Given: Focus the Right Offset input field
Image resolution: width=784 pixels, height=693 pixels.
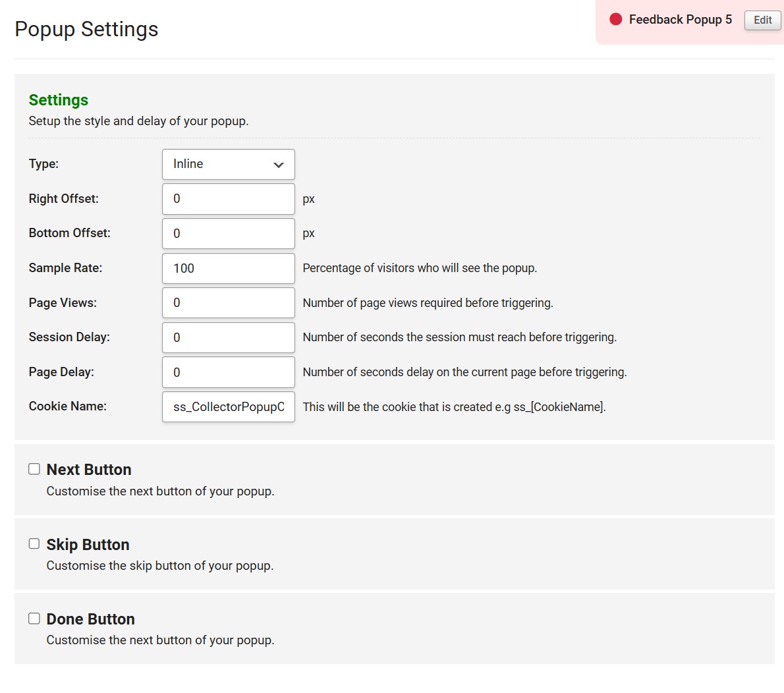Looking at the screenshot, I should (x=228, y=199).
